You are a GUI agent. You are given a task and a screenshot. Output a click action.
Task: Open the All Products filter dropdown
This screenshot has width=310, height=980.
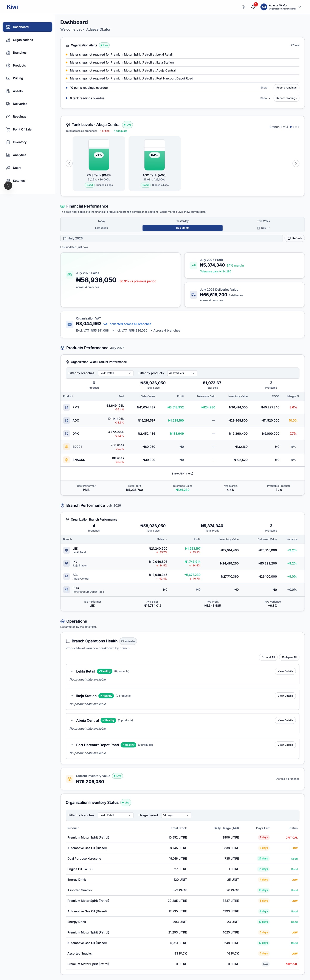[182, 373]
